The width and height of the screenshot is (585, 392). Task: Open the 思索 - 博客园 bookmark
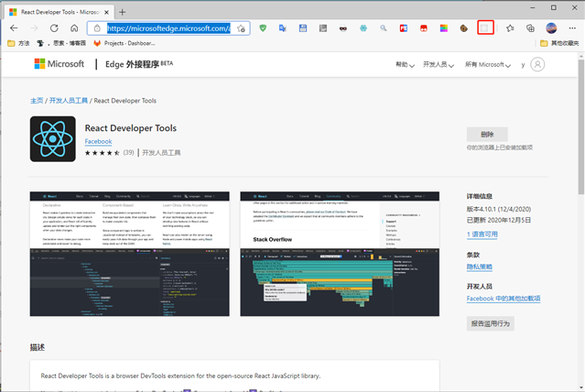[61, 43]
